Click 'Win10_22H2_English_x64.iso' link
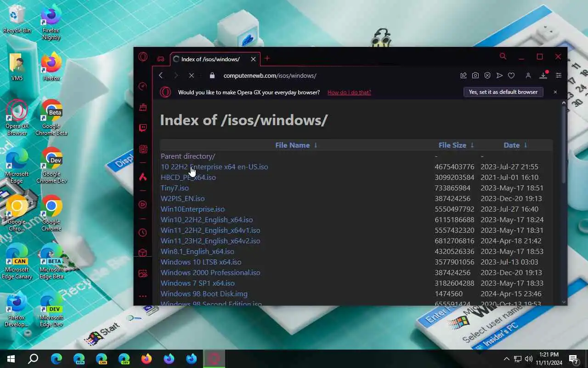 [207, 219]
